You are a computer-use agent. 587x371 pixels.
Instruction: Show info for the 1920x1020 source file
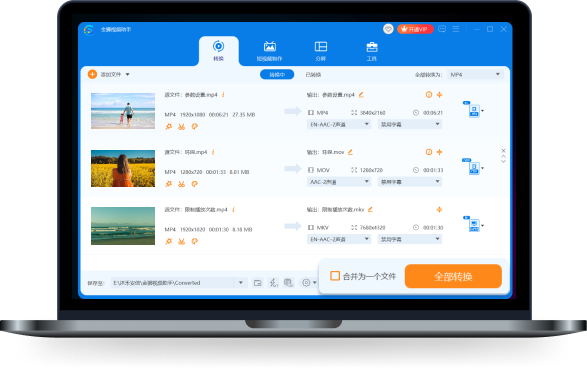click(233, 209)
